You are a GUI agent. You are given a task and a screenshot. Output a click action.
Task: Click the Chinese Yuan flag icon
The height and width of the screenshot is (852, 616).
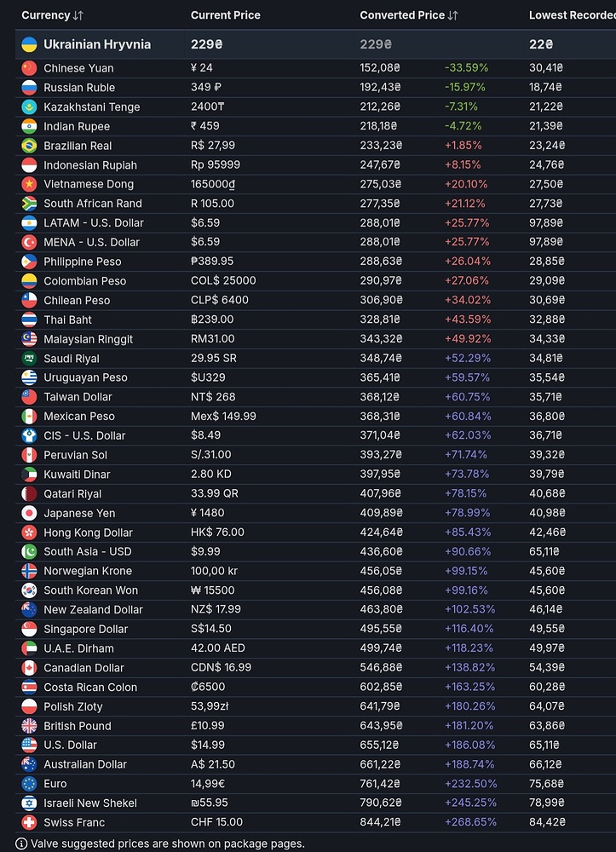click(x=29, y=68)
